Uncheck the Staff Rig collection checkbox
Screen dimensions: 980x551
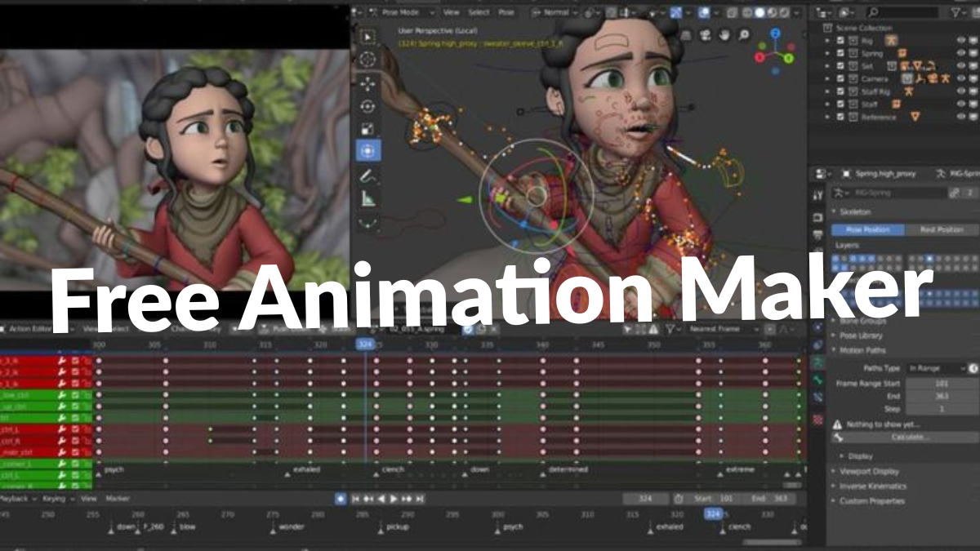click(840, 91)
